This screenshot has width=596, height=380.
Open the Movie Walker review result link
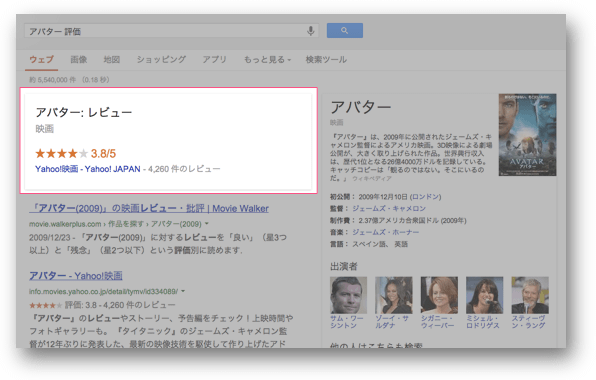tap(149, 208)
